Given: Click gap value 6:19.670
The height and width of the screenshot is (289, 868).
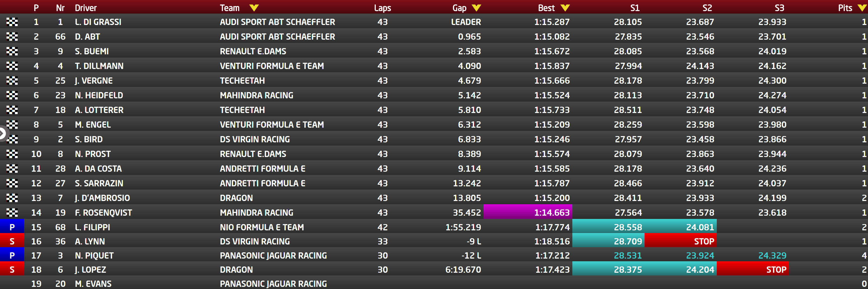Looking at the screenshot, I should pyautogui.click(x=463, y=269).
